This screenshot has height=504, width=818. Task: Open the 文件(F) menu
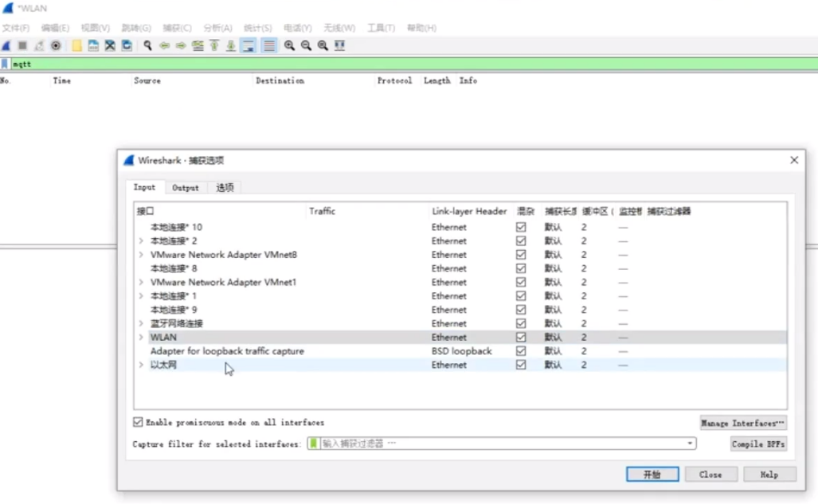point(16,28)
